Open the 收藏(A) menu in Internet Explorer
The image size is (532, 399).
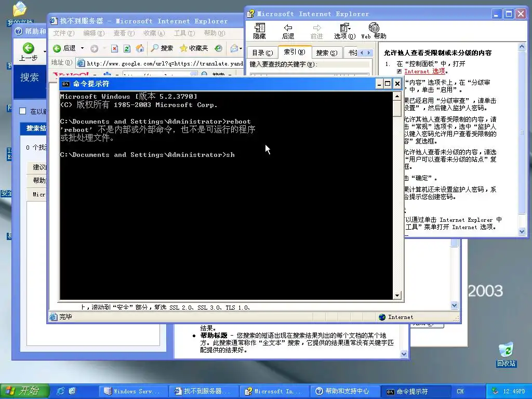[x=154, y=33]
